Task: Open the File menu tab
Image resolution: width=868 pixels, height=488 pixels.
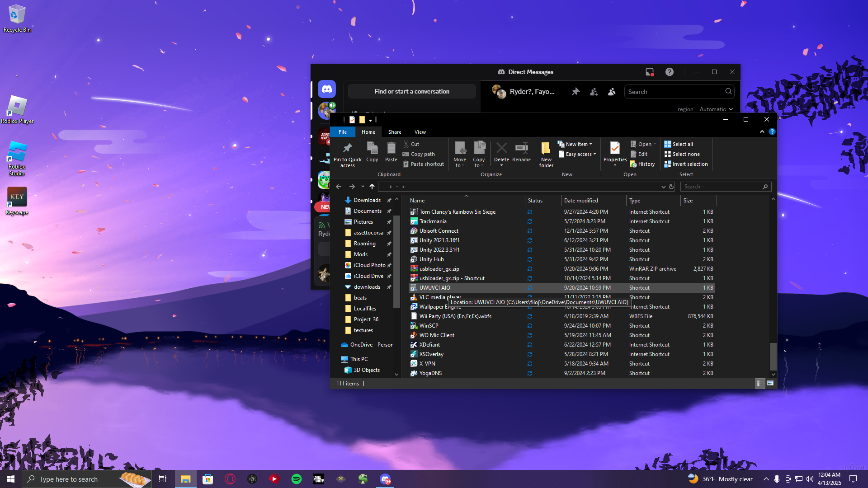Action: pyautogui.click(x=343, y=132)
